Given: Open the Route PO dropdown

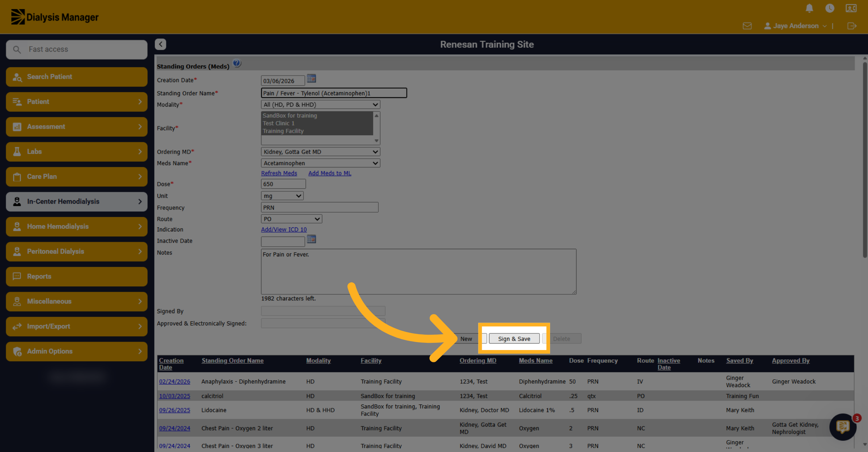Looking at the screenshot, I should (292, 219).
